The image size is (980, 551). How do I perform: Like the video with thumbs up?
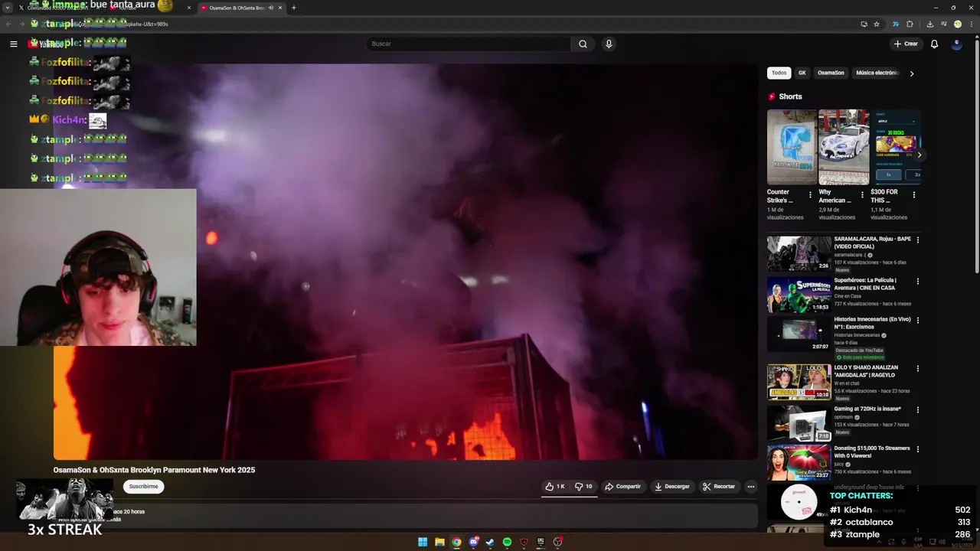555,487
